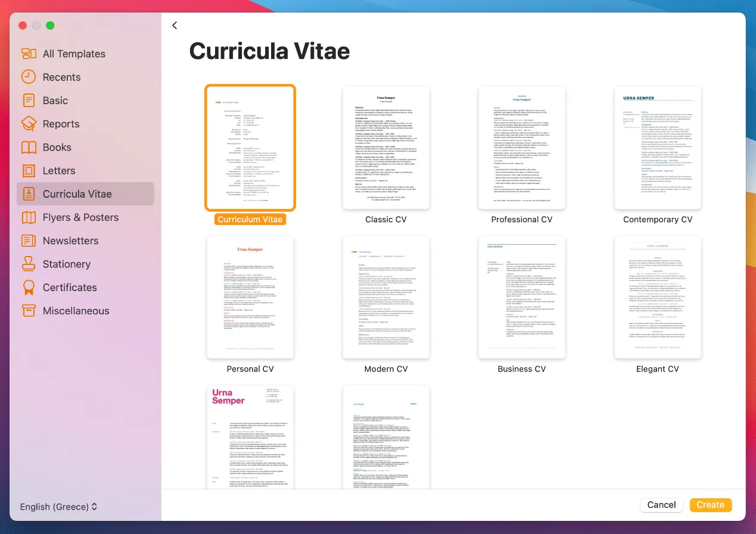The height and width of the screenshot is (534, 756).
Task: Click the All Templates sidebar icon
Action: [x=29, y=54]
